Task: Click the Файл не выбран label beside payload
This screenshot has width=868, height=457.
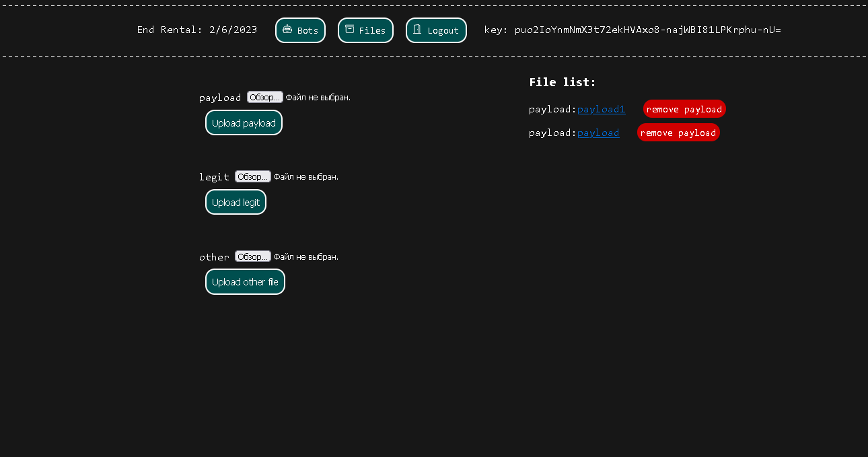Action: point(317,96)
